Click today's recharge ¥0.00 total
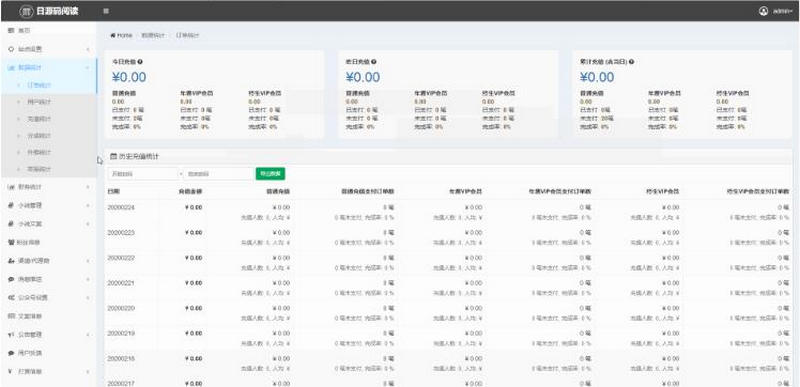 click(129, 78)
